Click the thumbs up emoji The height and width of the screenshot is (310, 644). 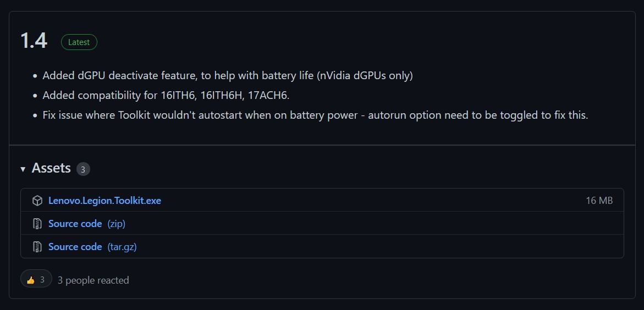pyautogui.click(x=30, y=280)
